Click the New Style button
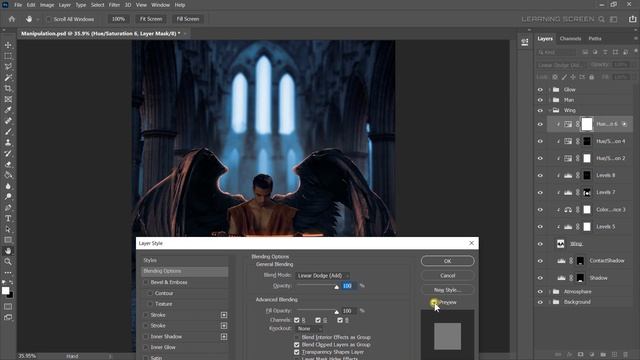Viewport: 640px width, 360px height. (x=448, y=290)
